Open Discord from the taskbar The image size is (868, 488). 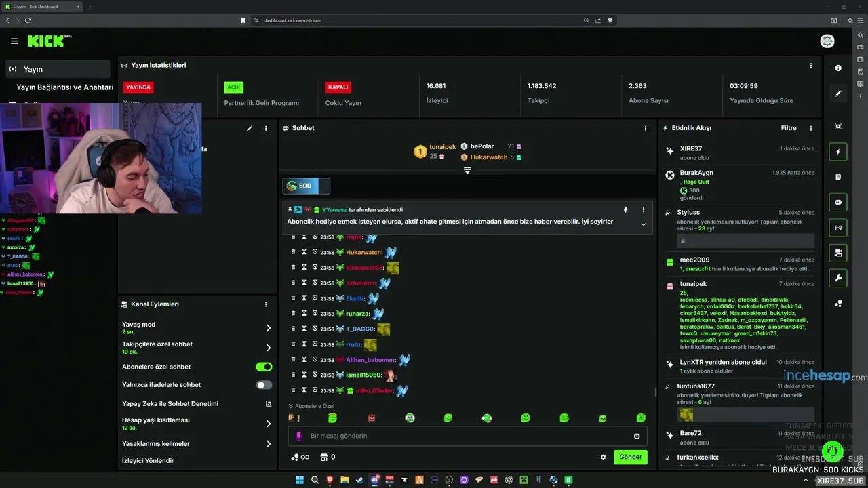[x=374, y=480]
